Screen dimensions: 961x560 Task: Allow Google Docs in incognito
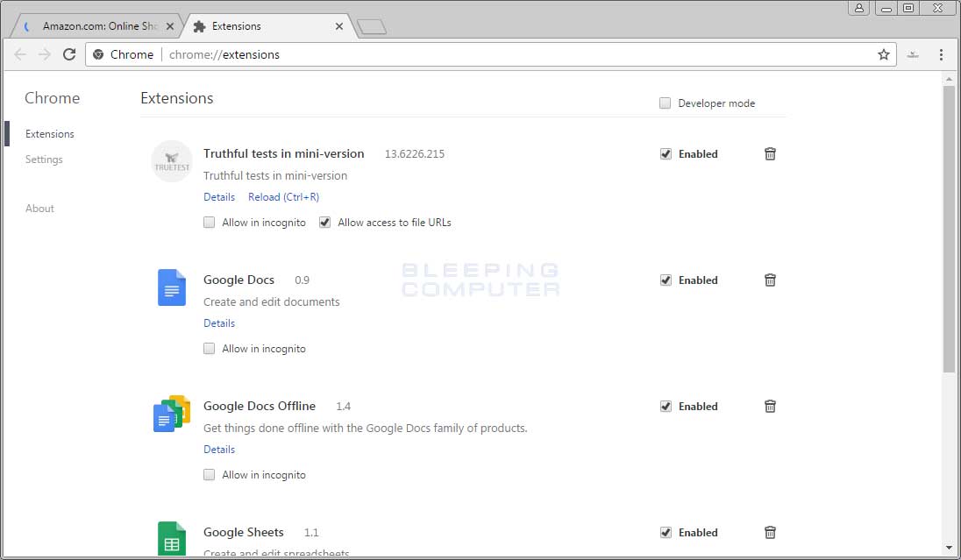209,349
